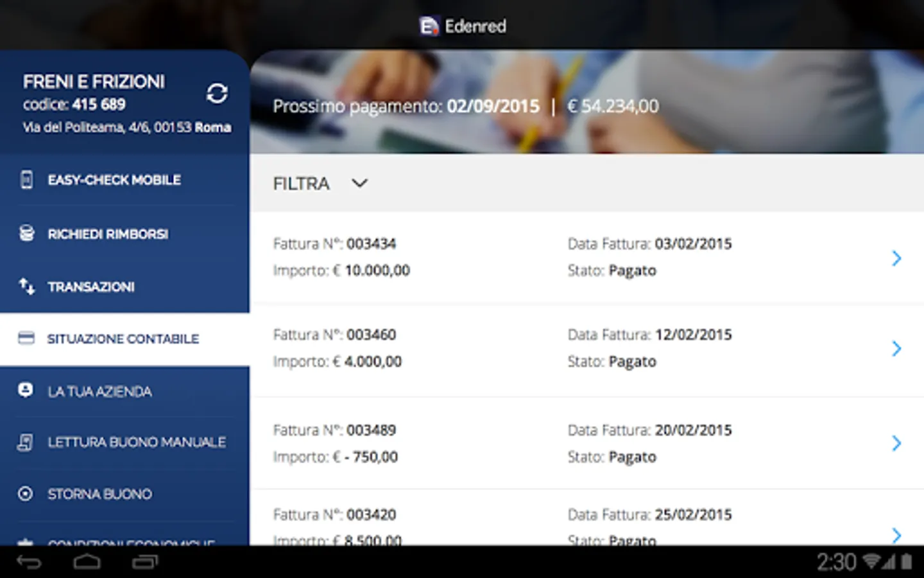
Task: Click Importo € 4.000,00 value
Action: [338, 362]
